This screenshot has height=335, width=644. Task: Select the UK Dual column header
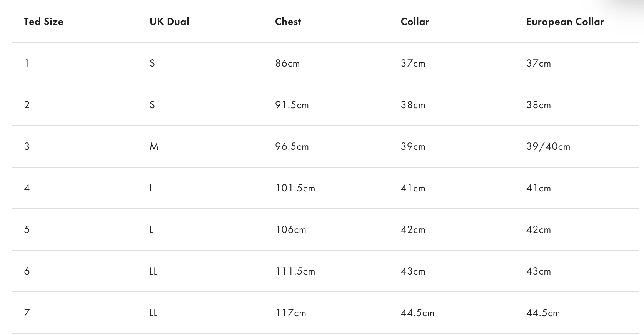[169, 22]
